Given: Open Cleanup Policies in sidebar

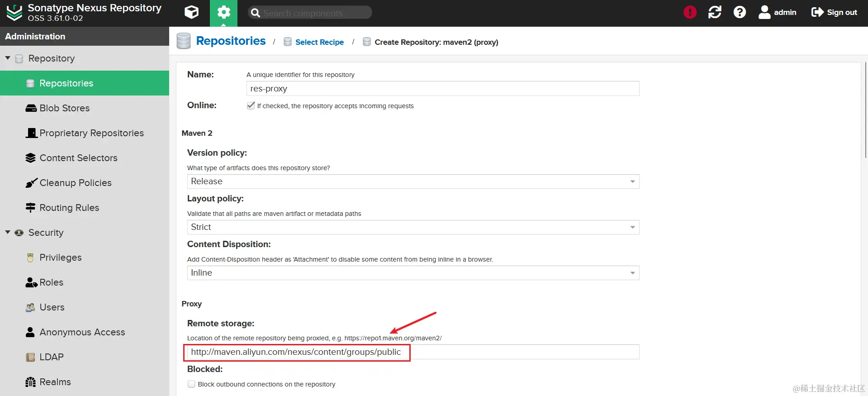Looking at the screenshot, I should [x=75, y=183].
